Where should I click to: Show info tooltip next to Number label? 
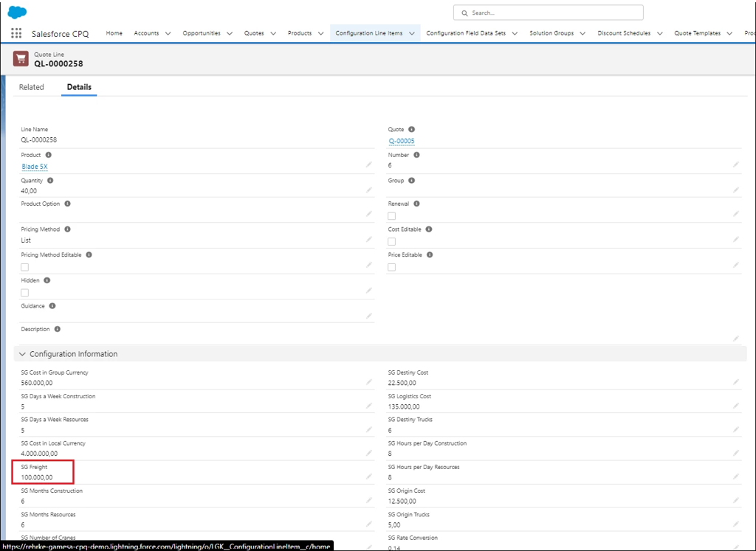416,155
